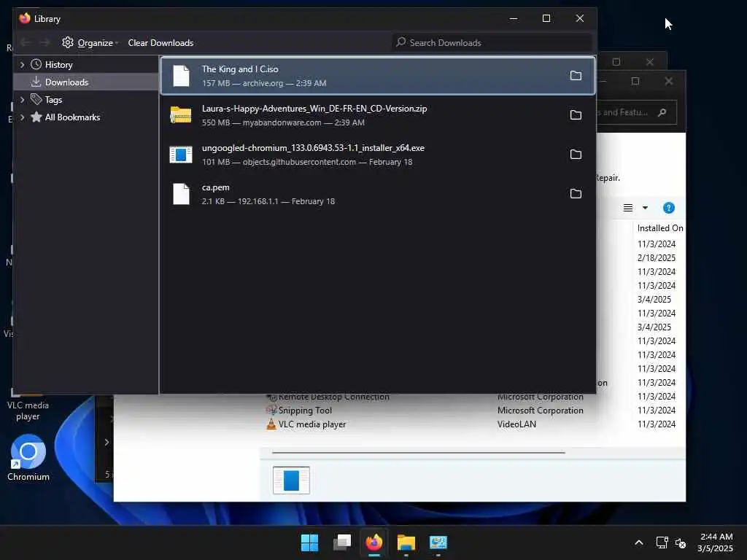Select the ca.pem download entry

tap(379, 194)
